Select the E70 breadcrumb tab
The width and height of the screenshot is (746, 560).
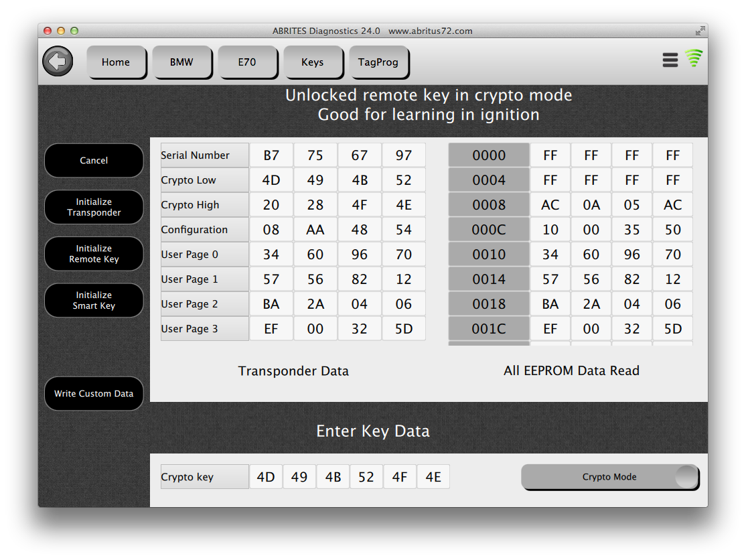tap(247, 62)
